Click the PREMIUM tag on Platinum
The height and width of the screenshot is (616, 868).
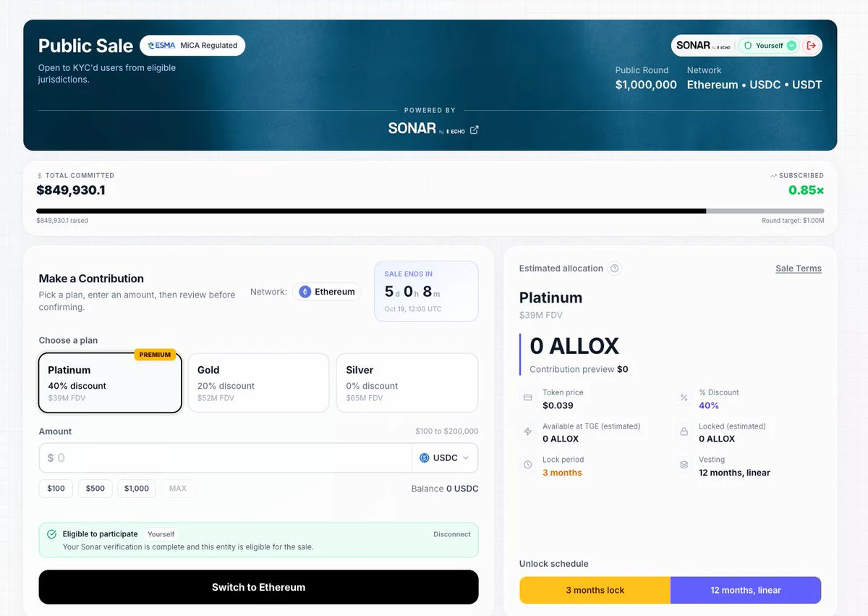pyautogui.click(x=155, y=355)
